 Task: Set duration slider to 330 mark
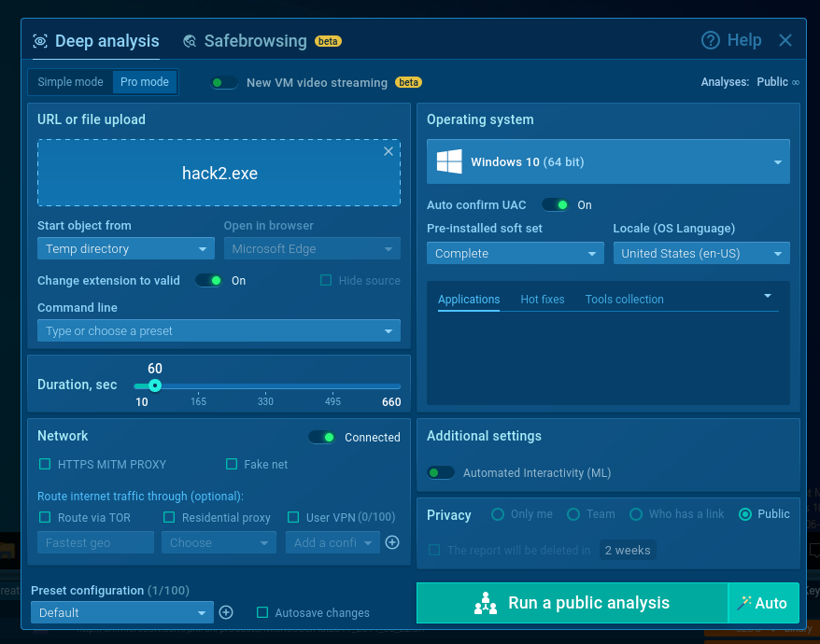[x=265, y=386]
